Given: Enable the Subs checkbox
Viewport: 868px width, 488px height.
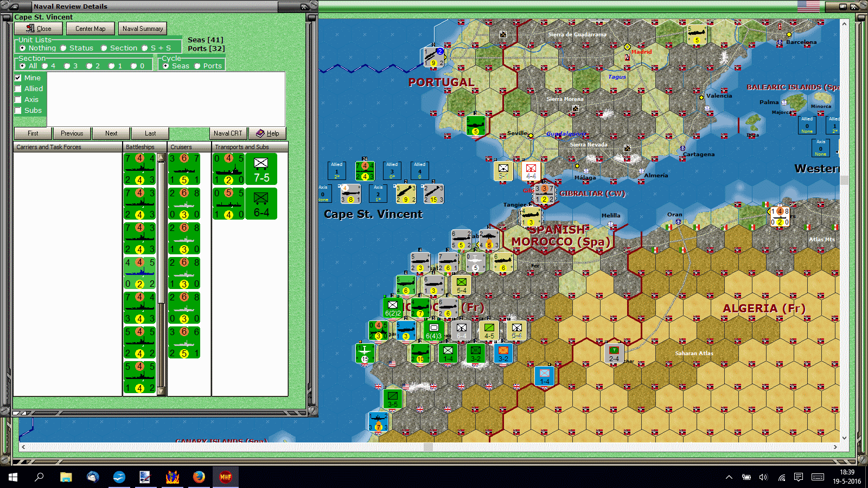Looking at the screenshot, I should (18, 111).
